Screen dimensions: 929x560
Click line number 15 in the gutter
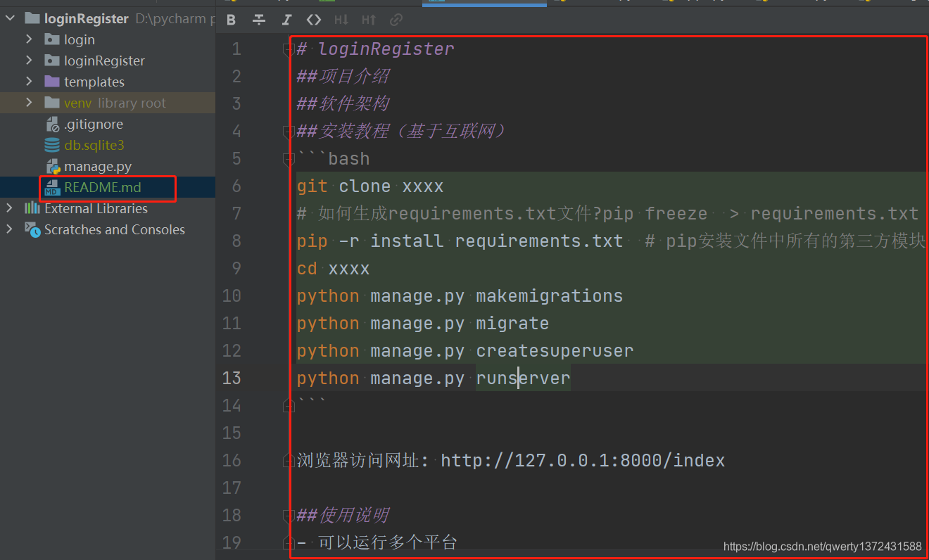coord(232,433)
